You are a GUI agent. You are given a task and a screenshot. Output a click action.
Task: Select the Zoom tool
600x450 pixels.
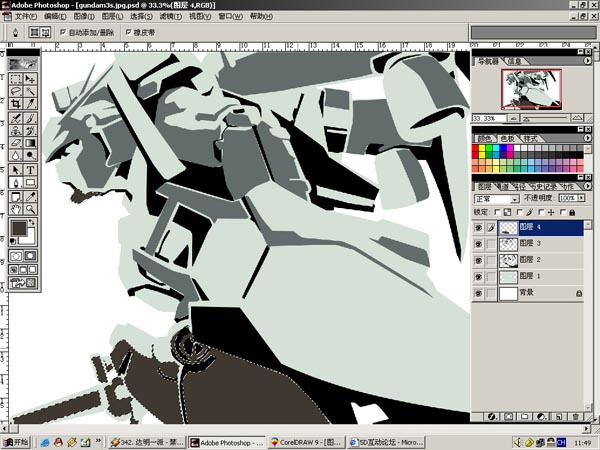[30, 209]
